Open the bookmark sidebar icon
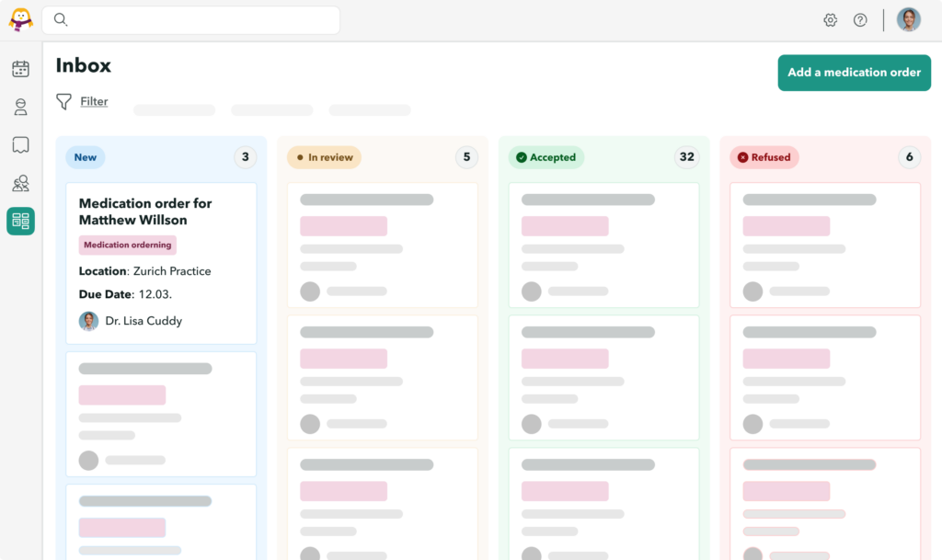Viewport: 942px width, 560px height. point(20,144)
